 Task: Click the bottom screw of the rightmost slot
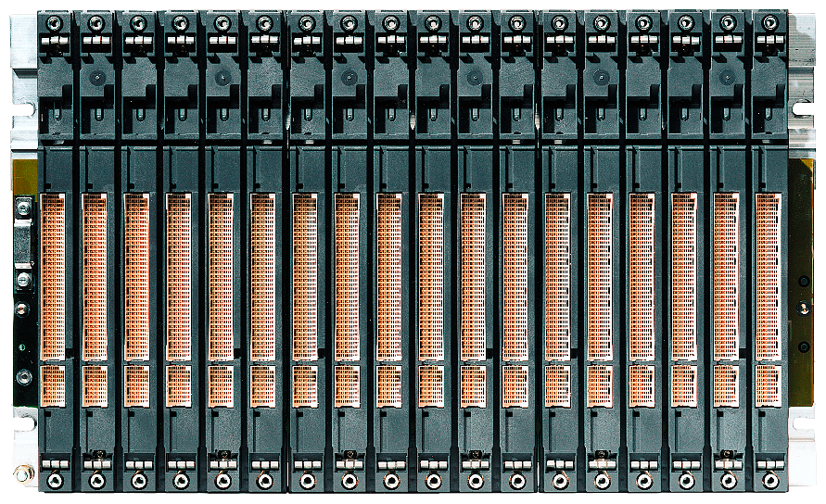coord(770,481)
